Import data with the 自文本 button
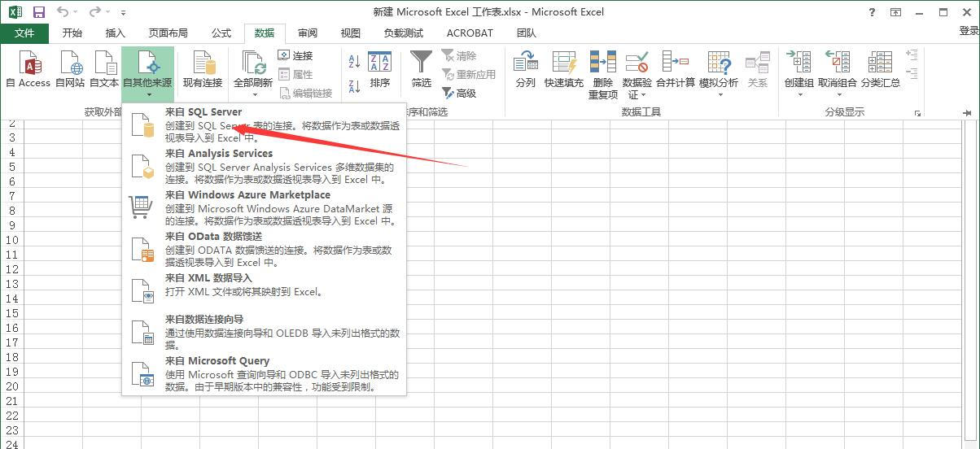 click(x=104, y=70)
